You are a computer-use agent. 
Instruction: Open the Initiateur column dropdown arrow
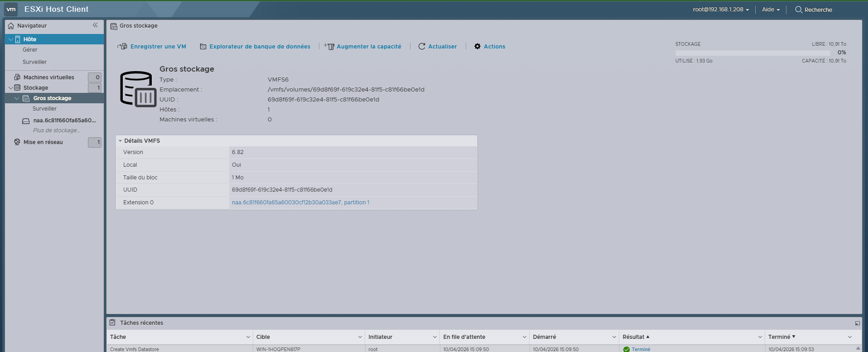[435, 337]
